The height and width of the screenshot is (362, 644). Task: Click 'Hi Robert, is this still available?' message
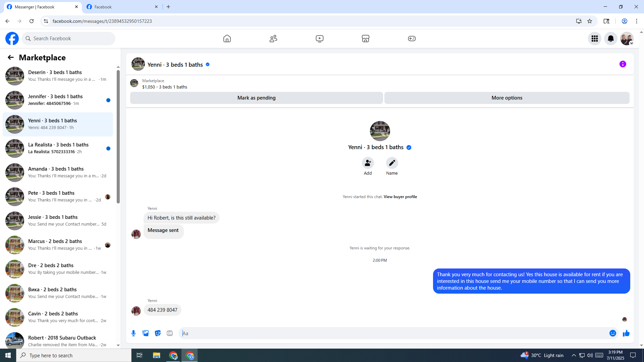tap(181, 218)
